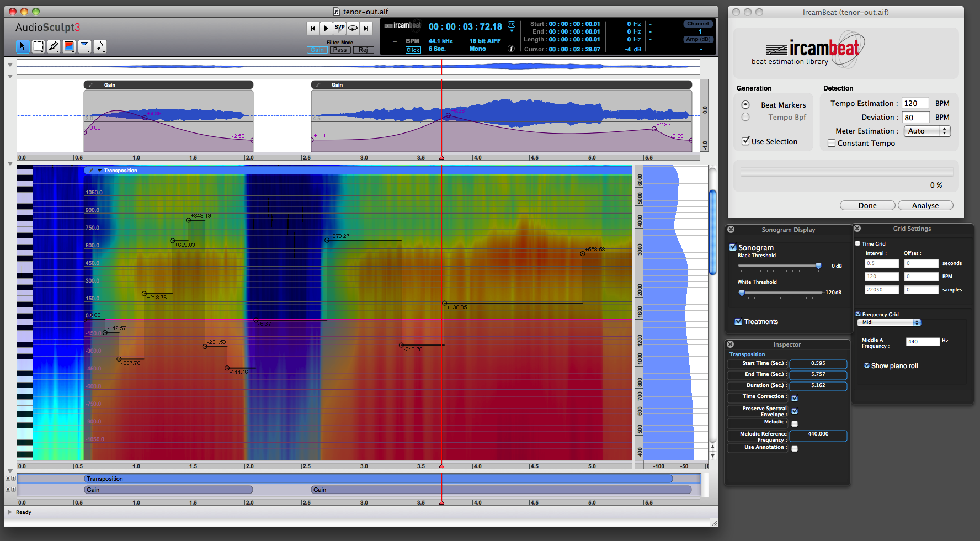The height and width of the screenshot is (541, 980).
Task: Uncheck Use Selection in IrcamBeat
Action: [745, 141]
